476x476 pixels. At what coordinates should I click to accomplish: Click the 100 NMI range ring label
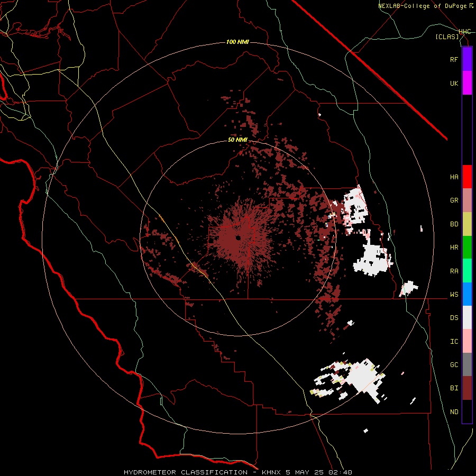pyautogui.click(x=237, y=42)
